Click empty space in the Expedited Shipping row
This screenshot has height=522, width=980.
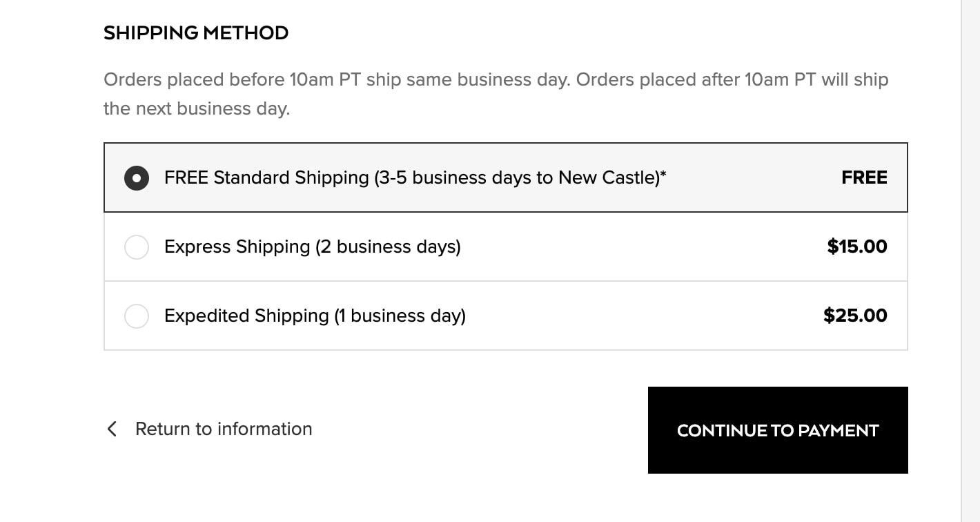tap(642, 316)
